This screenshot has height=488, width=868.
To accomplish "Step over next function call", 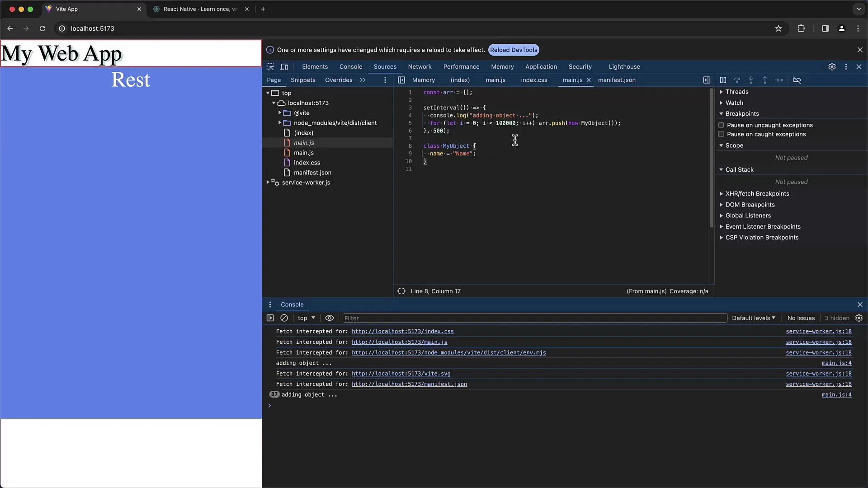I will (737, 80).
